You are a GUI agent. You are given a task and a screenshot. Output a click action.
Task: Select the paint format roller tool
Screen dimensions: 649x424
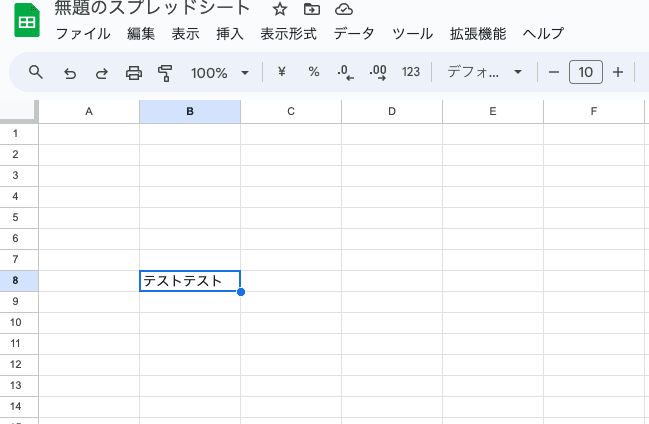(x=166, y=72)
